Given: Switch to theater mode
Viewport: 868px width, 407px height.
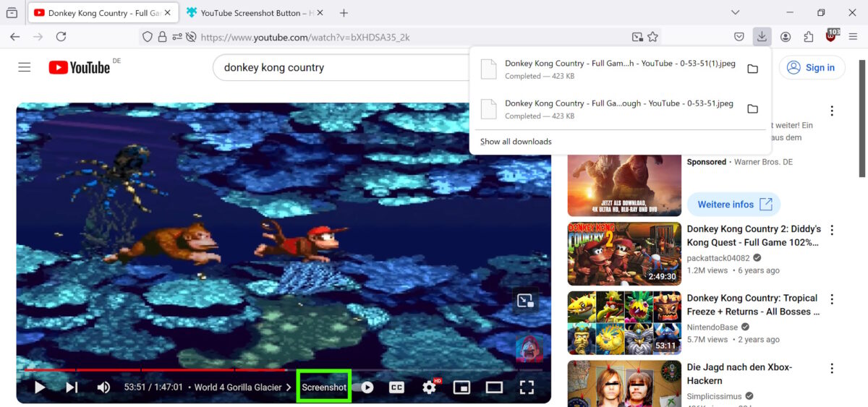Looking at the screenshot, I should [494, 387].
